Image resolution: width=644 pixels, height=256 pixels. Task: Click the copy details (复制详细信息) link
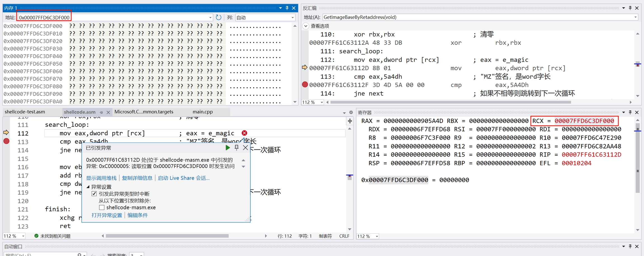137,178
